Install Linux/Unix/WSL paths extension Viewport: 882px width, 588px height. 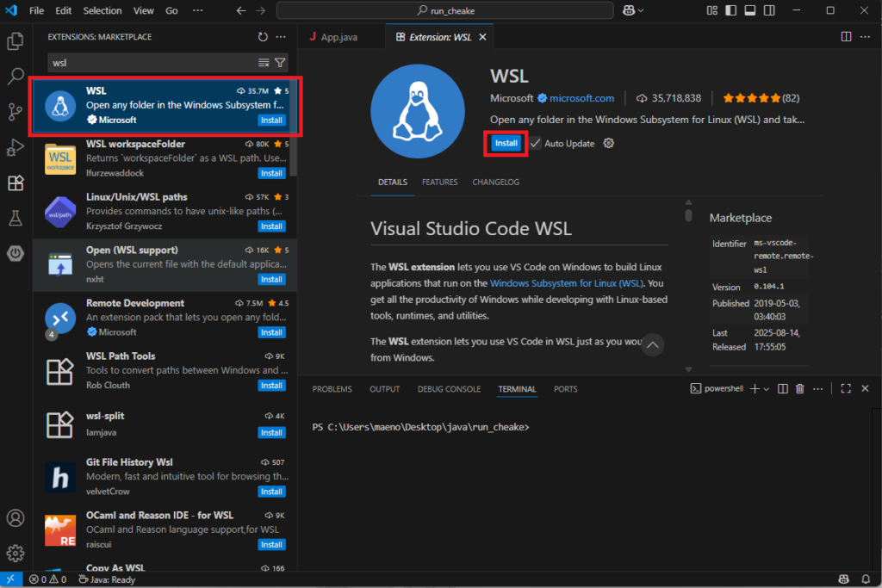[x=271, y=226]
